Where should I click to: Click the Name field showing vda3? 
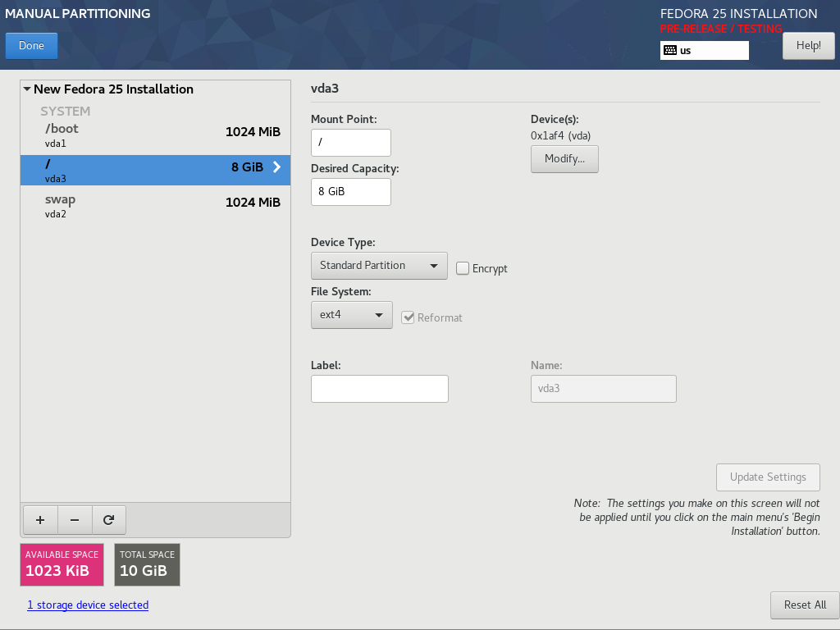[604, 389]
